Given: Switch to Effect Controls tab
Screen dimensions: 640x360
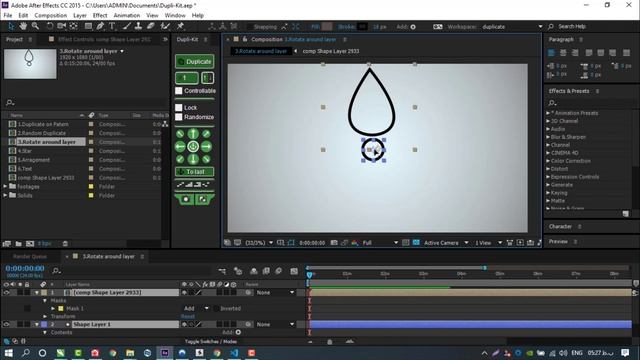Looking at the screenshot, I should [x=104, y=40].
